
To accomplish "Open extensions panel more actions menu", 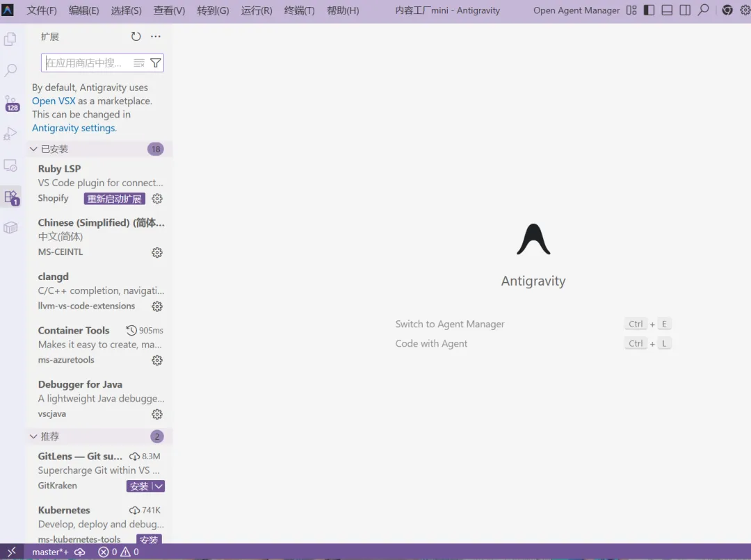I will pos(156,36).
